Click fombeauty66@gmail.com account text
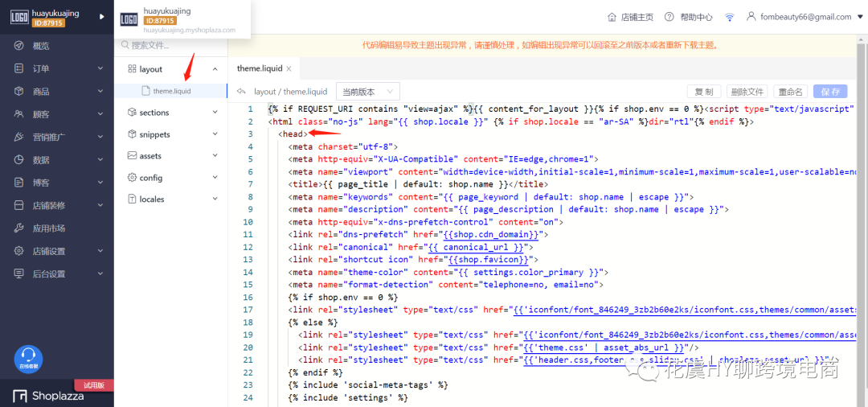868x407 pixels. [806, 17]
